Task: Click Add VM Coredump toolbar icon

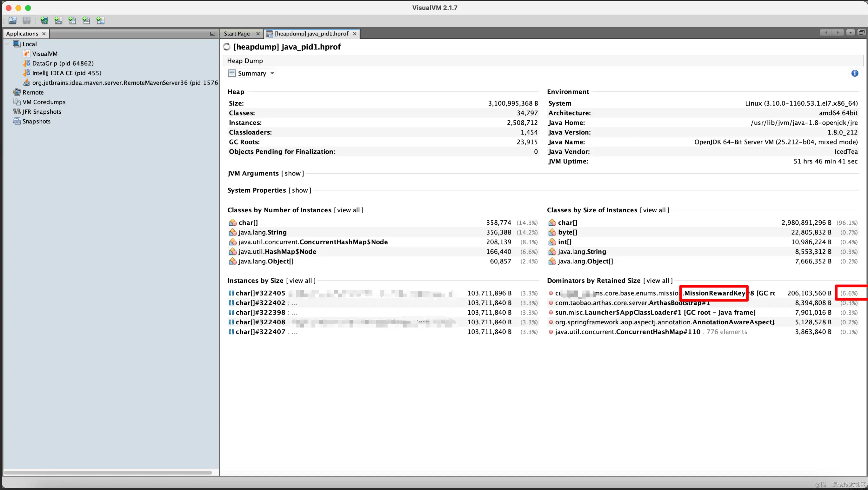Action: click(x=72, y=21)
